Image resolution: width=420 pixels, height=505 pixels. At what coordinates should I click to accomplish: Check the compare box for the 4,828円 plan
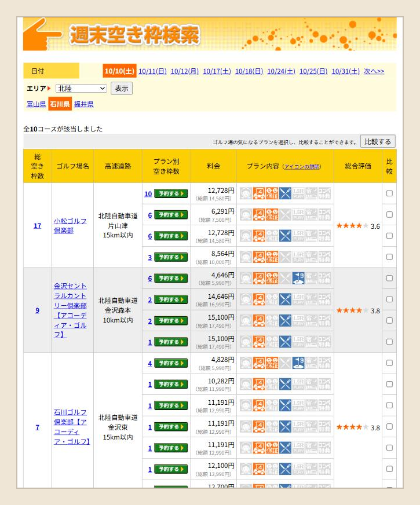coord(389,363)
